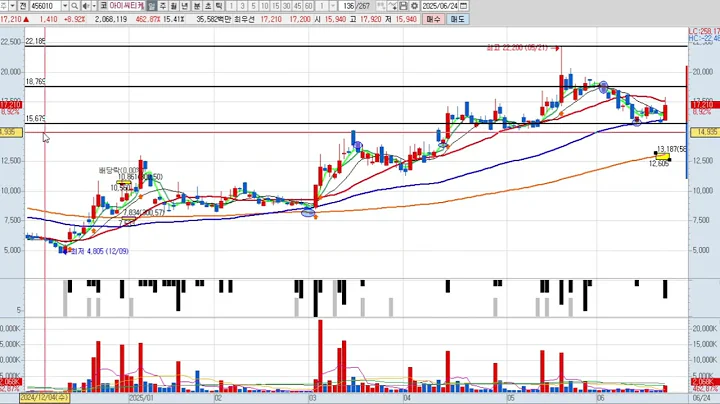Click the 7,834 price annotation

(x=143, y=213)
